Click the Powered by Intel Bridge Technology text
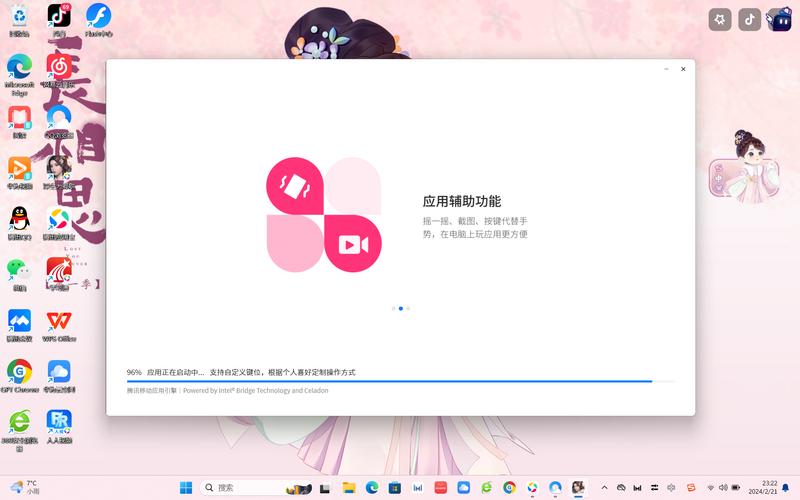The image size is (800, 500). point(256,391)
